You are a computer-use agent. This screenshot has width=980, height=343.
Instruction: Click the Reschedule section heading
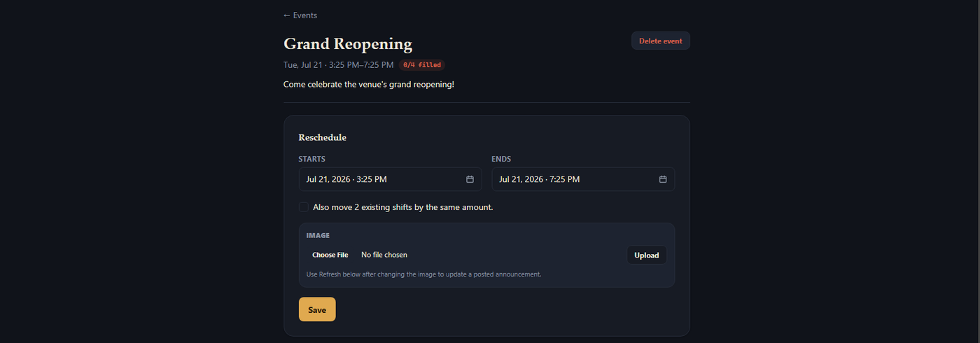[323, 137]
